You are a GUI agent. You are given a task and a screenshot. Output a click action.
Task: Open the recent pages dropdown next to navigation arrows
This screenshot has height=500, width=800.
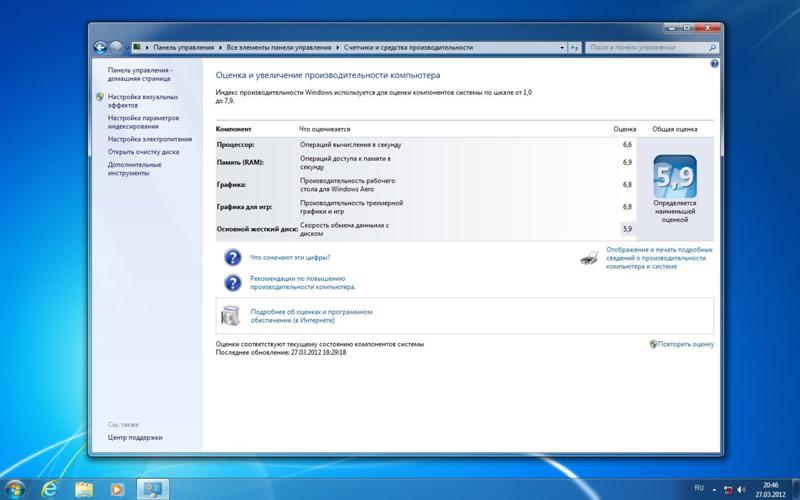(x=126, y=48)
